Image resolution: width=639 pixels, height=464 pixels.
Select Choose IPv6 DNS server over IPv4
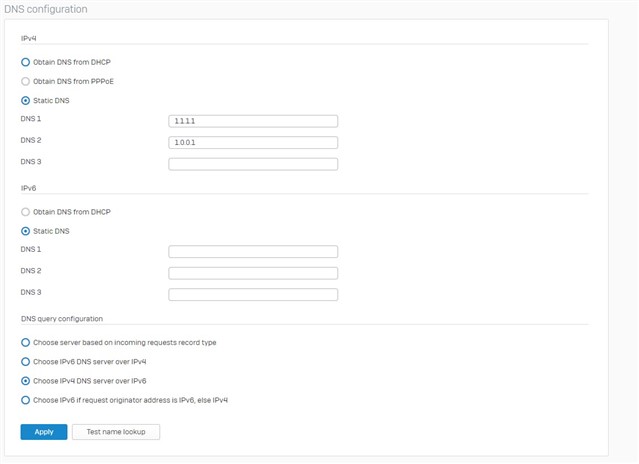click(25, 361)
